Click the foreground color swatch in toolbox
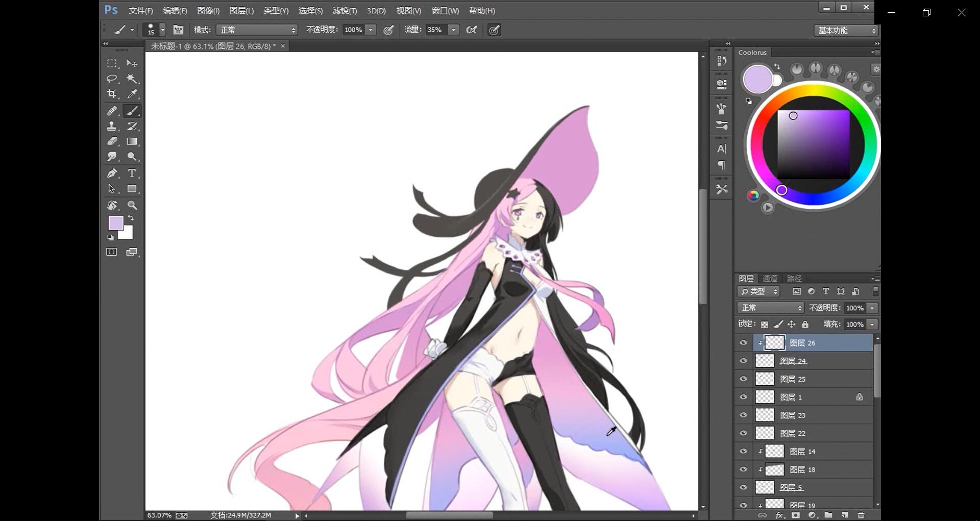Screen dimensions: 980x521 115,223
